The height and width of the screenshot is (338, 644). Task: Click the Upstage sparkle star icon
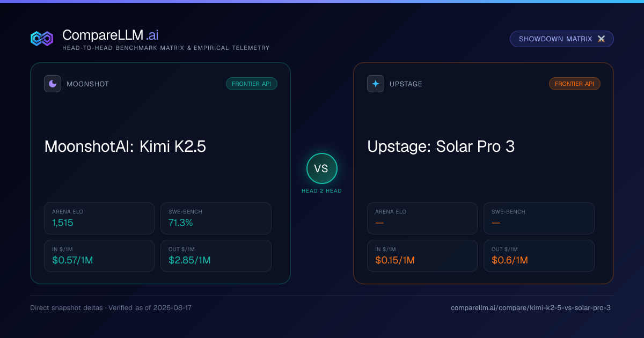click(376, 84)
